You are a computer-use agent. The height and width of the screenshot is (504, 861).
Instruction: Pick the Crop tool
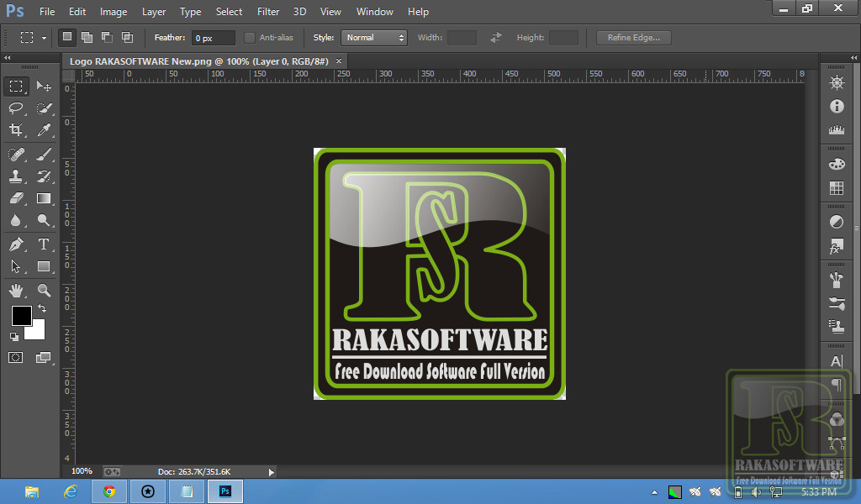pos(16,130)
